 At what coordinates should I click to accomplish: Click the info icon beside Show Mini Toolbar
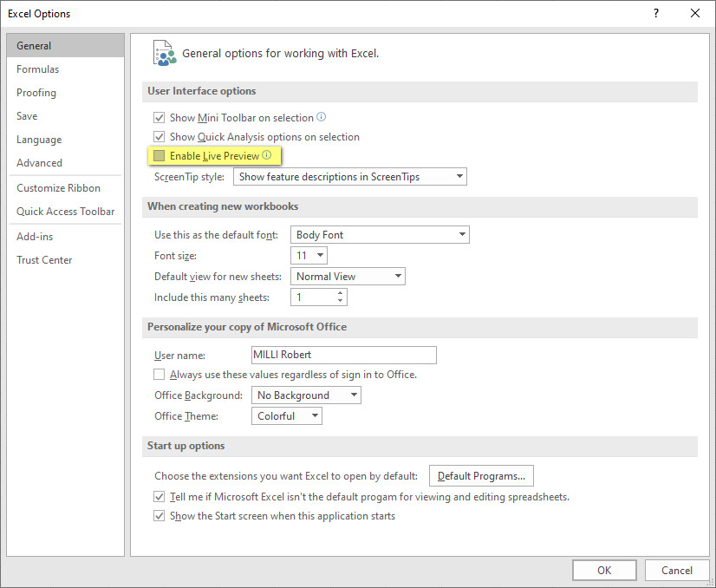click(322, 117)
